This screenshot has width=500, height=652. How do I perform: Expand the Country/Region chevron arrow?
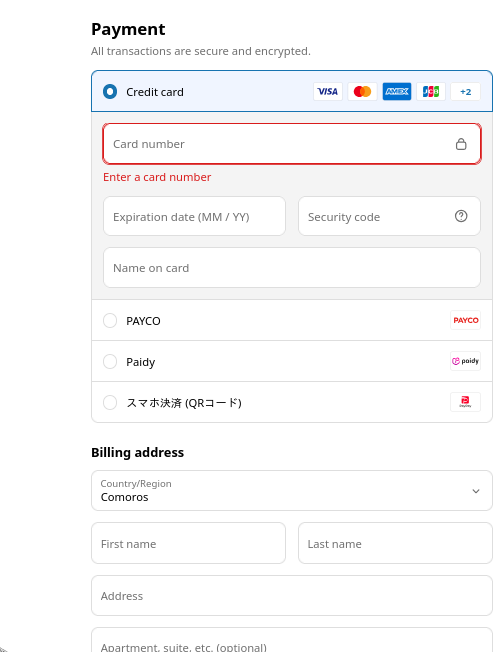476,491
